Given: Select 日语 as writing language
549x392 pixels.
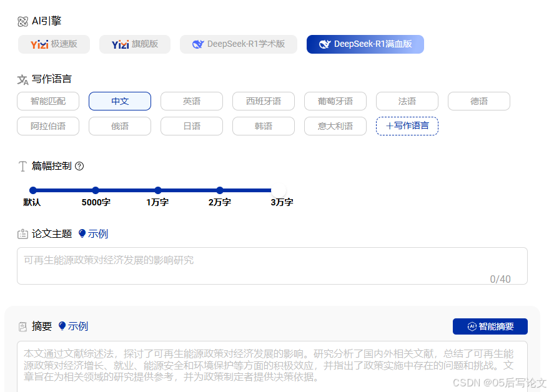Looking at the screenshot, I should click(x=192, y=126).
